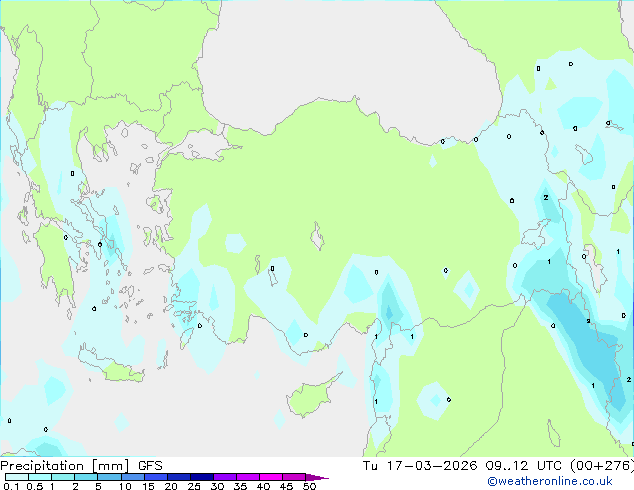This screenshot has width=634, height=490.
Task: Click the legend swatch between 45 and 50
Action: (294, 477)
